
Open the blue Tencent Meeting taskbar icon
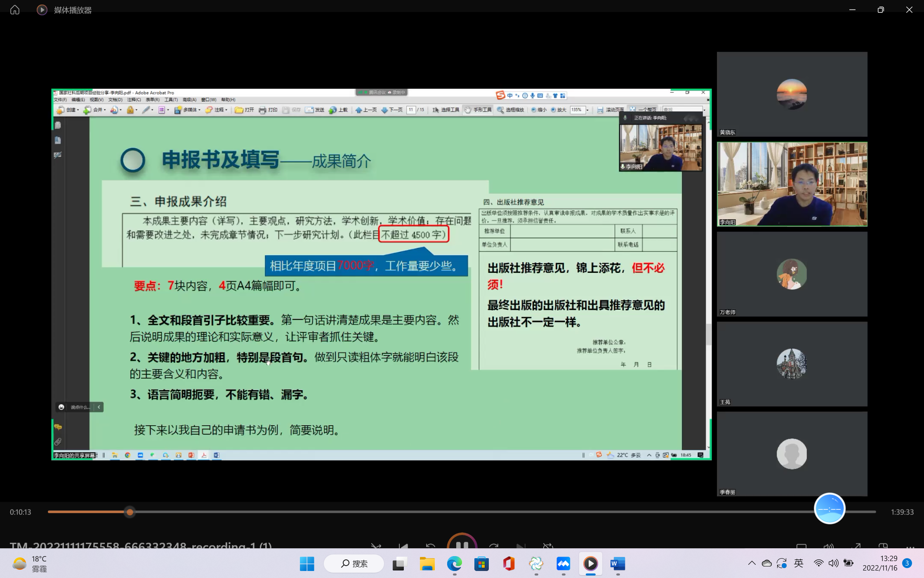coord(563,564)
